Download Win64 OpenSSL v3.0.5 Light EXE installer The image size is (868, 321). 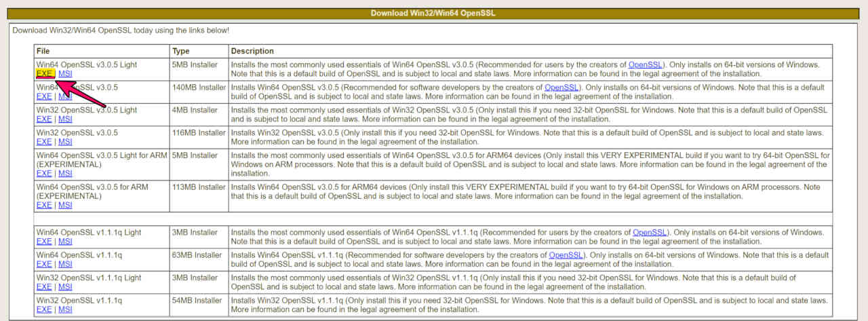tap(44, 74)
